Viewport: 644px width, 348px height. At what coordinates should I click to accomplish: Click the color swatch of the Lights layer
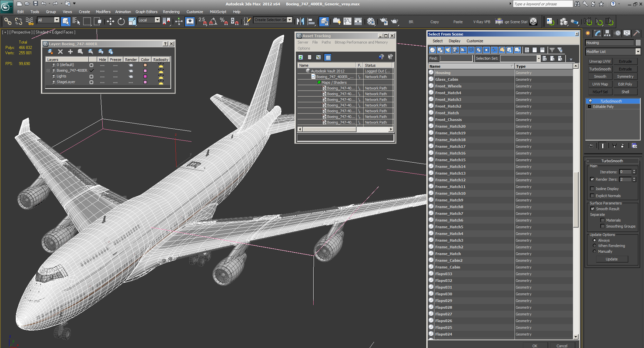[145, 77]
